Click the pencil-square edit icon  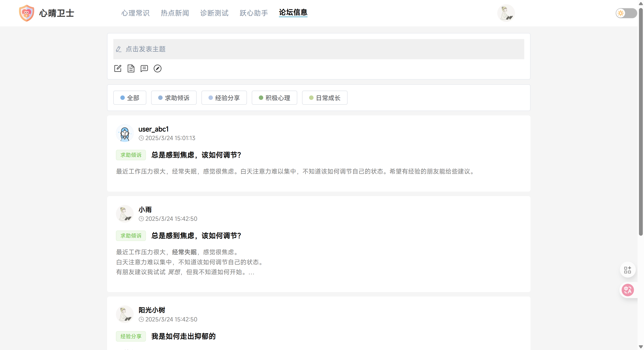pos(118,68)
